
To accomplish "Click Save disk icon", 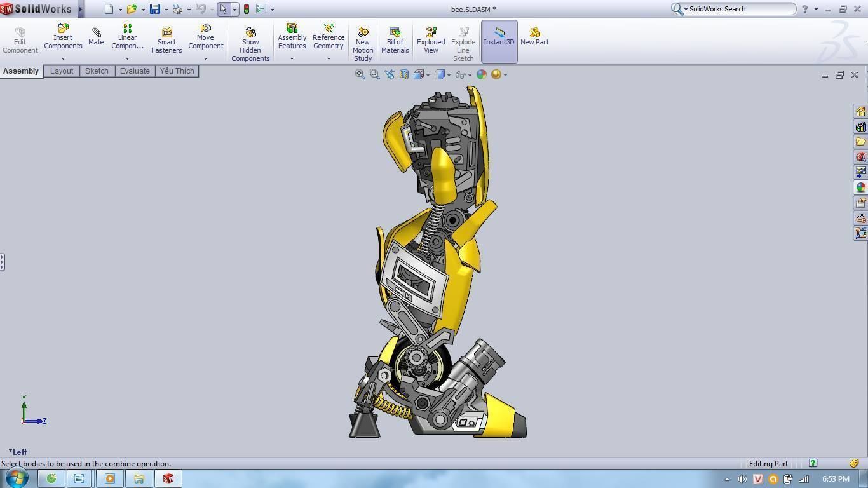I will (154, 9).
